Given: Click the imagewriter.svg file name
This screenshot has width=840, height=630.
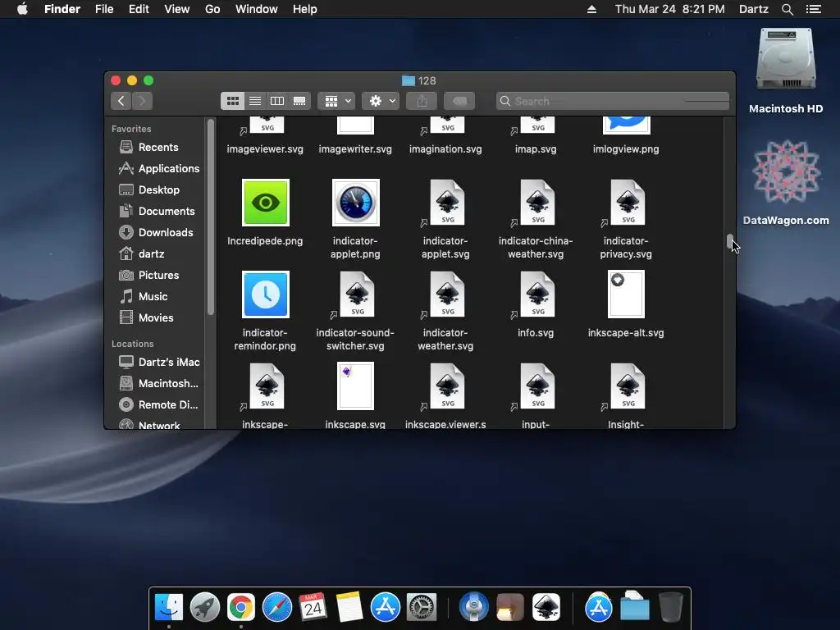Looking at the screenshot, I should [355, 149].
